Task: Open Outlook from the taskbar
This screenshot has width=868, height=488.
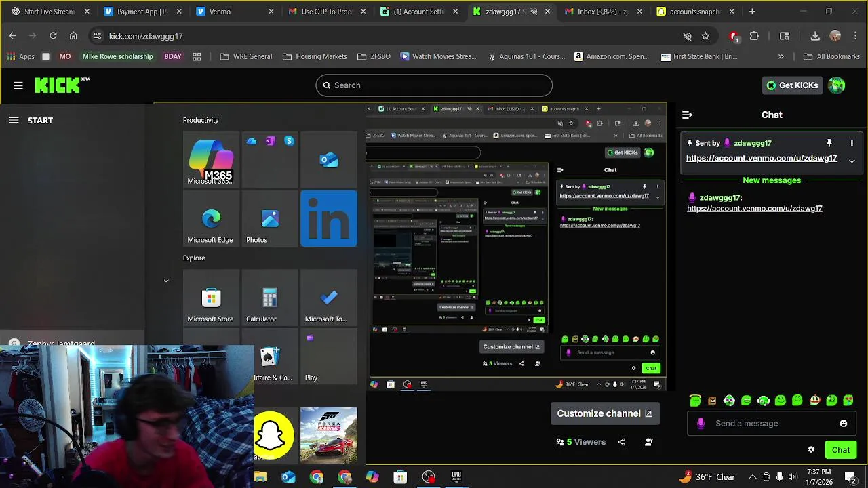Action: (288, 477)
